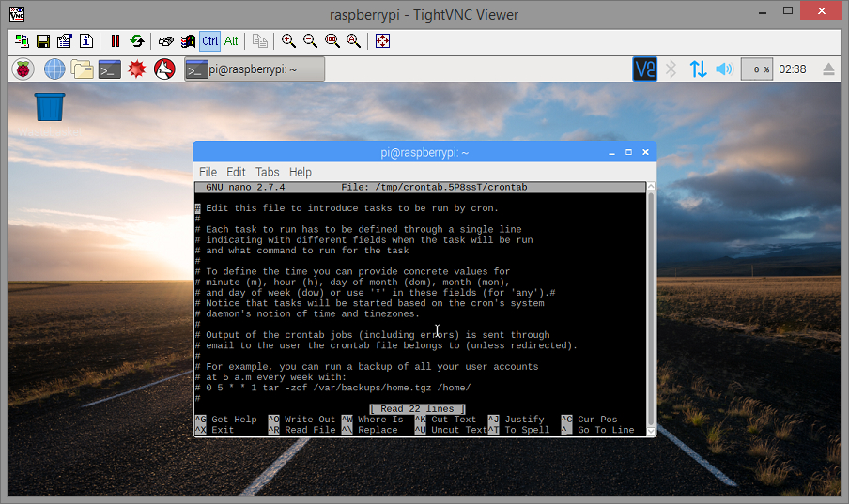The width and height of the screenshot is (849, 504).
Task: Click the terminal scrollbar up arrow
Action: [651, 186]
